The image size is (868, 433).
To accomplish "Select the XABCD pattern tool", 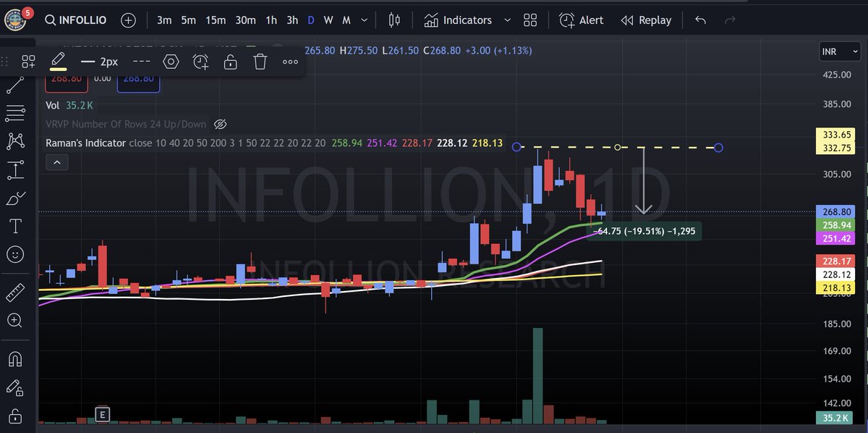I will click(16, 141).
